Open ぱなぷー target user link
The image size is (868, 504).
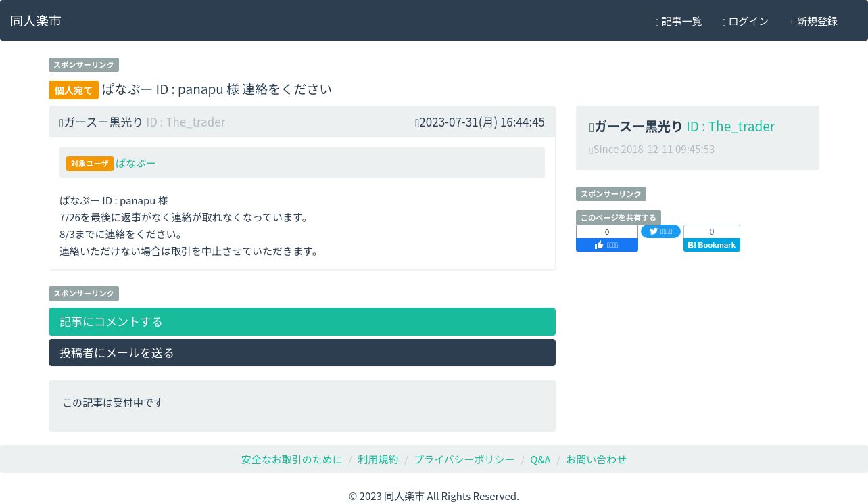click(x=136, y=163)
